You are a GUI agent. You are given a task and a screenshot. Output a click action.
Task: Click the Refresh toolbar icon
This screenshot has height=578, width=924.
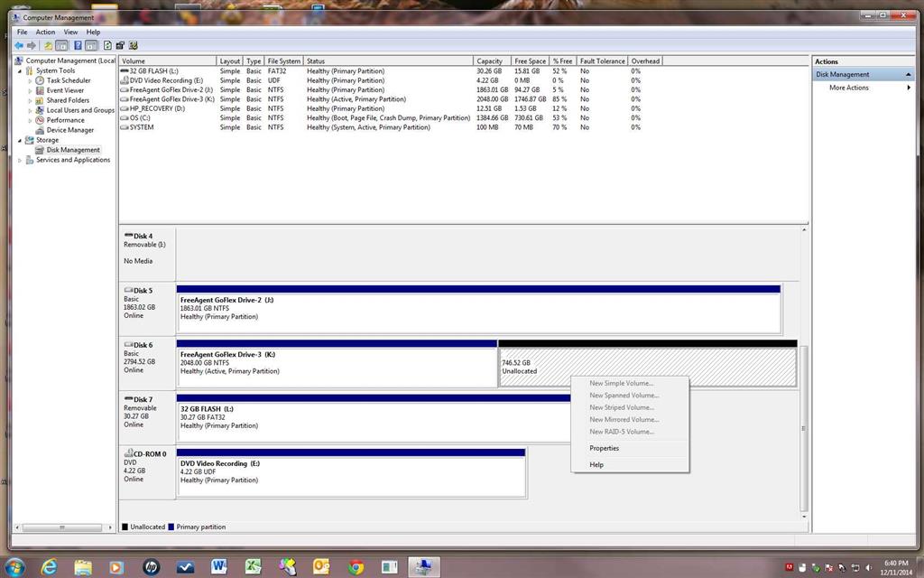coord(108,45)
